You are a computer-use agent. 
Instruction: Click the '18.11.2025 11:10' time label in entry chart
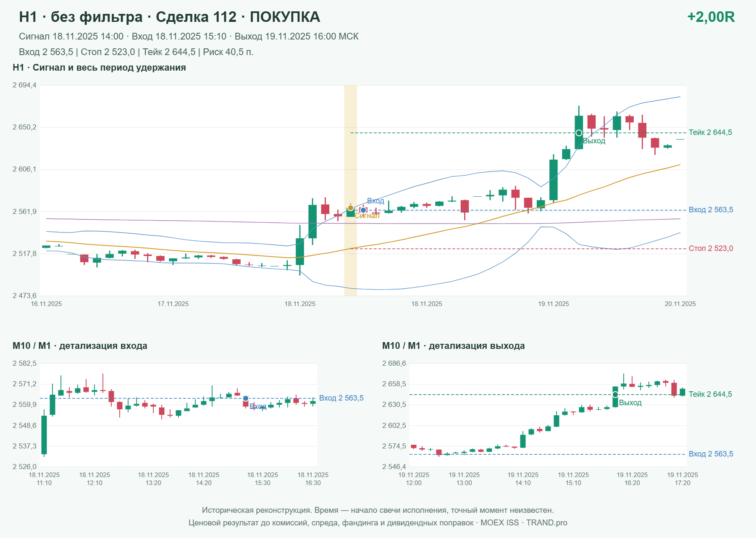click(44, 479)
